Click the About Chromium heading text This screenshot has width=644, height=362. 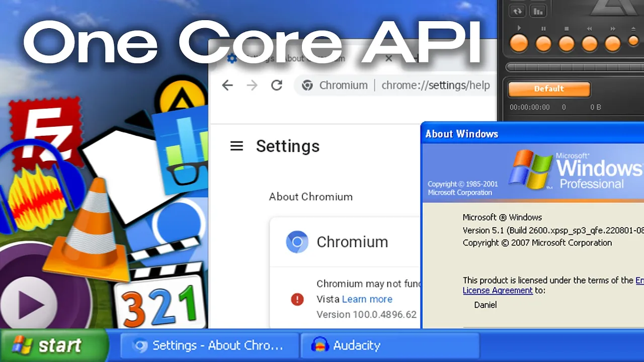click(311, 197)
